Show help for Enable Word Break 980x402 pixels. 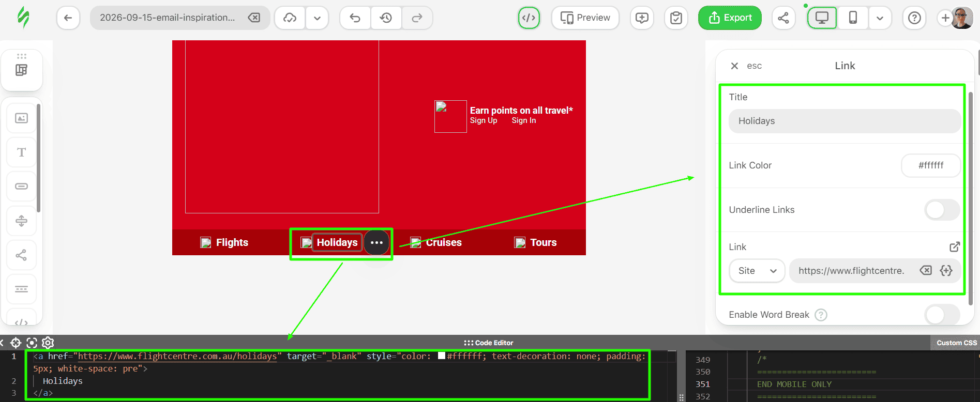[x=821, y=315]
